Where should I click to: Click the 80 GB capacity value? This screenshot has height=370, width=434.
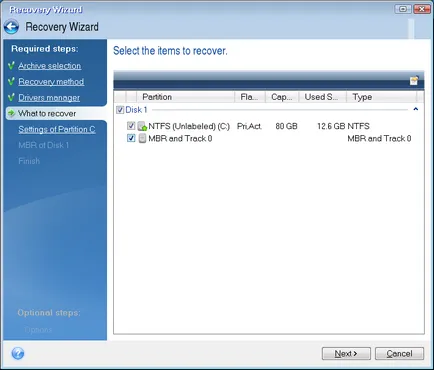pos(286,126)
